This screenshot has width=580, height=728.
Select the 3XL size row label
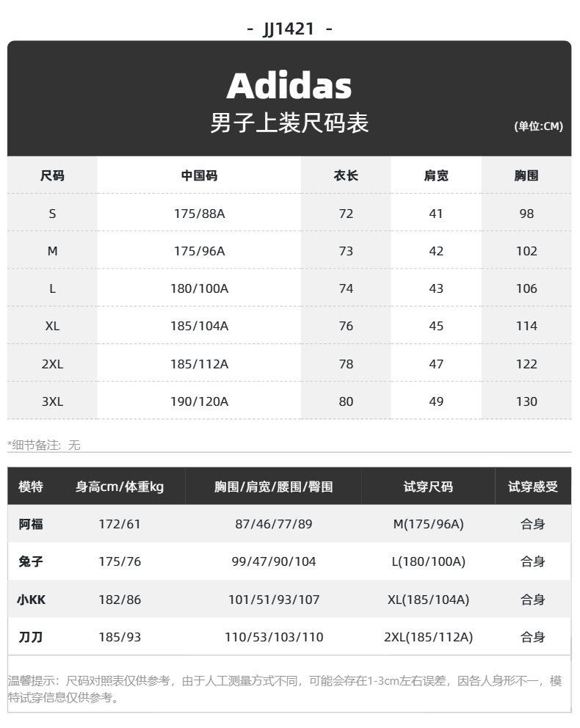52,401
